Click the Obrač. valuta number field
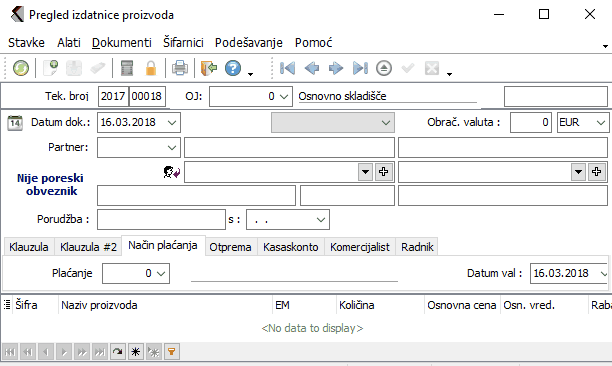Image resolution: width=612 pixels, height=366 pixels. point(531,123)
